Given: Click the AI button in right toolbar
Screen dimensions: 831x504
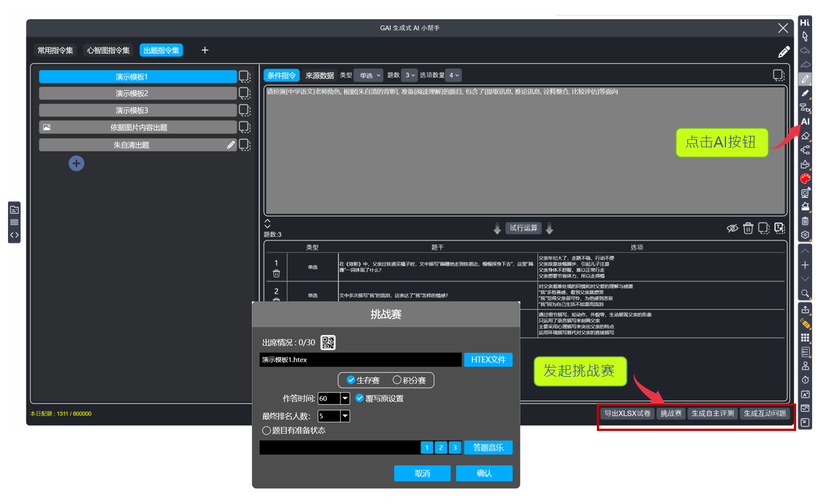Looking at the screenshot, I should [805, 122].
